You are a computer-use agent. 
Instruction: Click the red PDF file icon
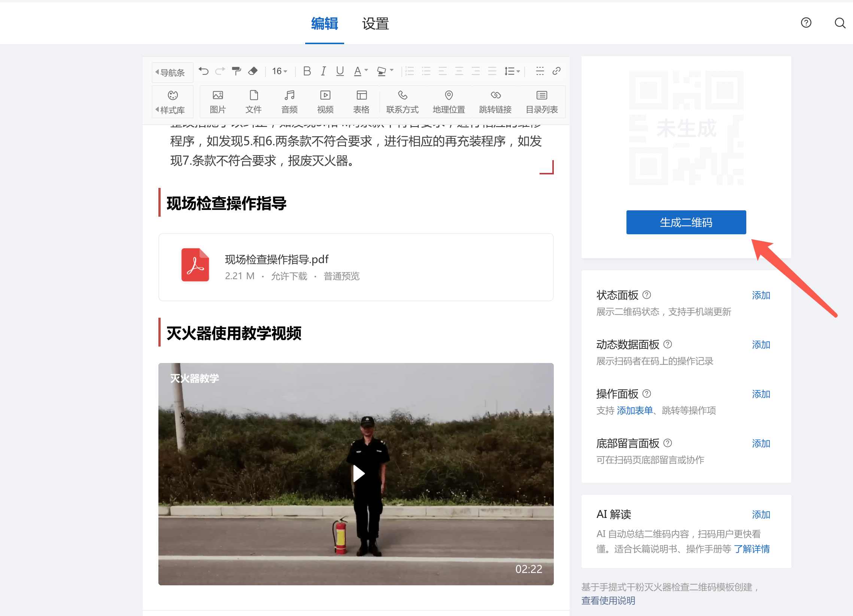[195, 265]
